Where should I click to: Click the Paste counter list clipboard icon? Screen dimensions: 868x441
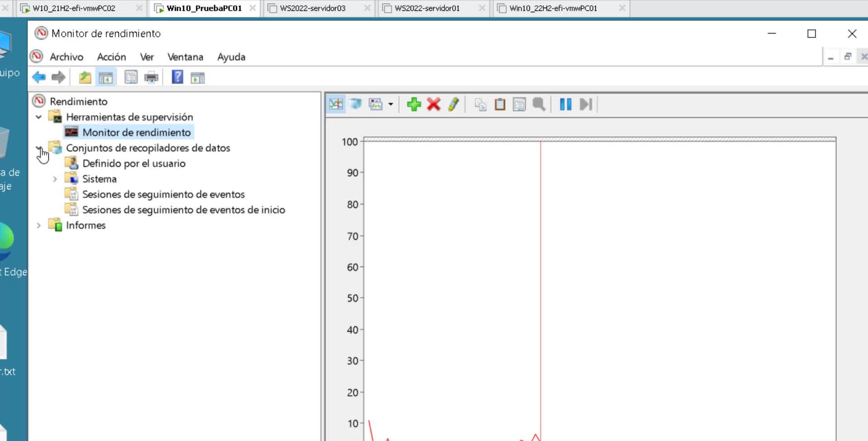(500, 104)
